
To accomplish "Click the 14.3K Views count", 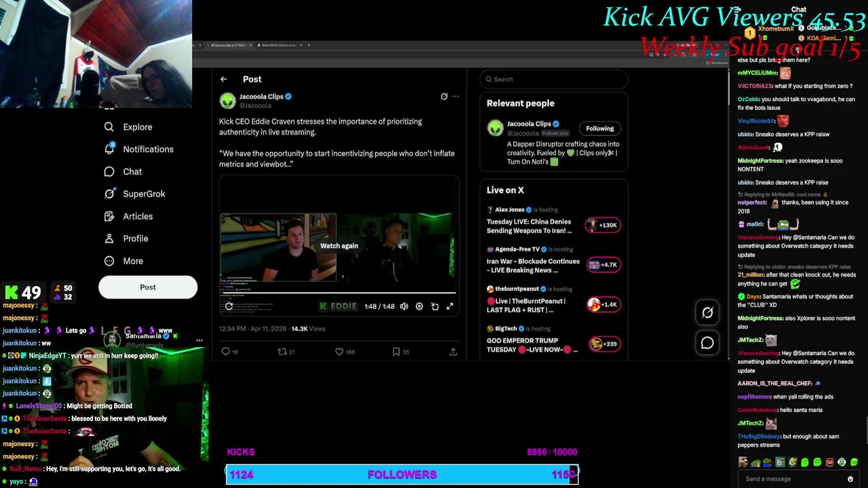I will [x=308, y=329].
